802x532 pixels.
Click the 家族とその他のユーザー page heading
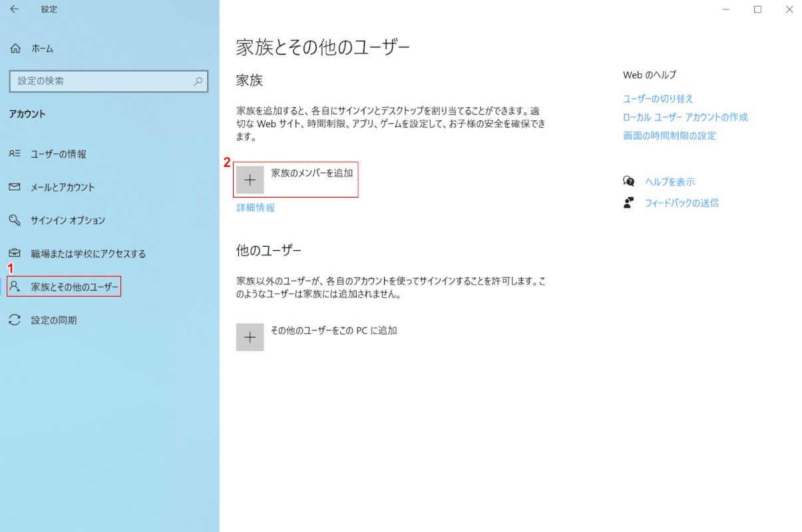click(x=323, y=47)
